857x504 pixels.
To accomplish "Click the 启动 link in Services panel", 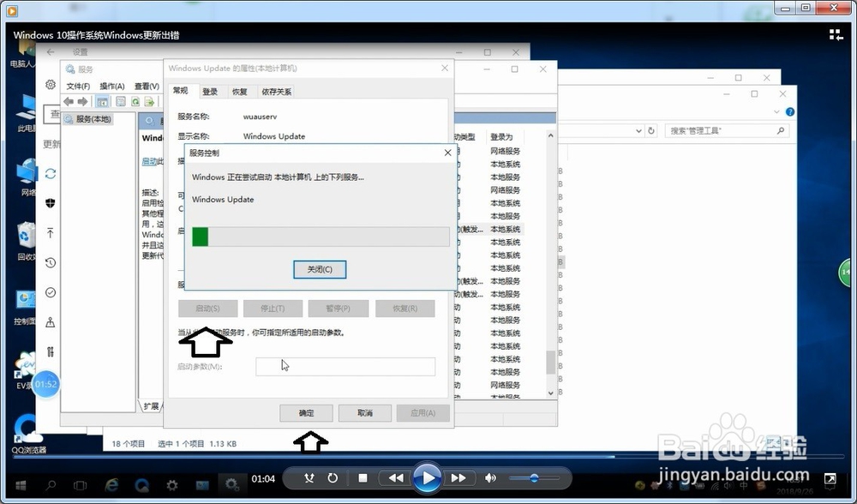I will [x=149, y=161].
